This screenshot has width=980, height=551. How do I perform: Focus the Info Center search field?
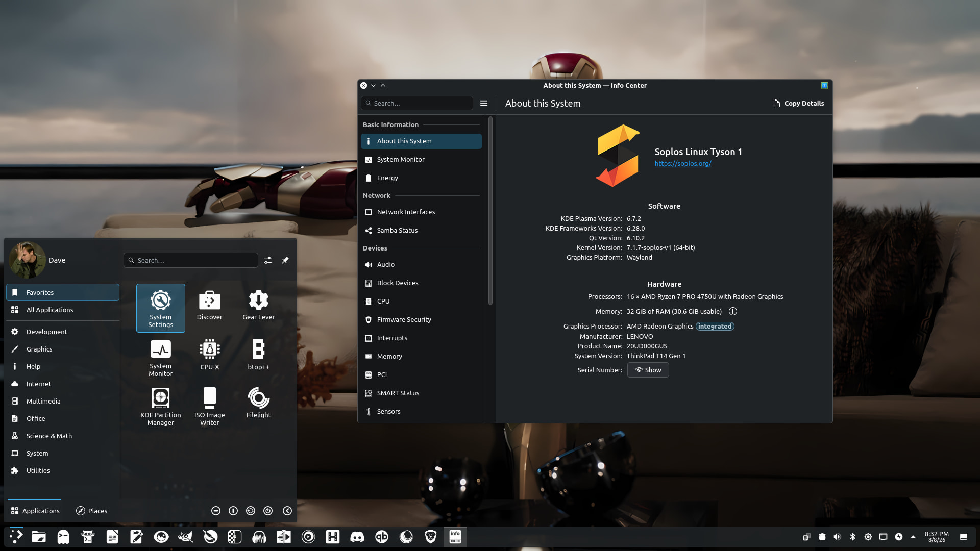(417, 103)
